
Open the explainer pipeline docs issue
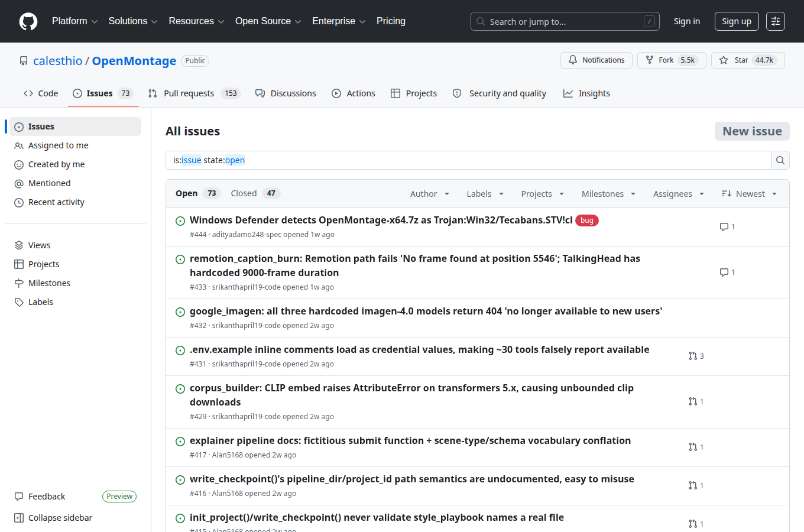tap(410, 440)
